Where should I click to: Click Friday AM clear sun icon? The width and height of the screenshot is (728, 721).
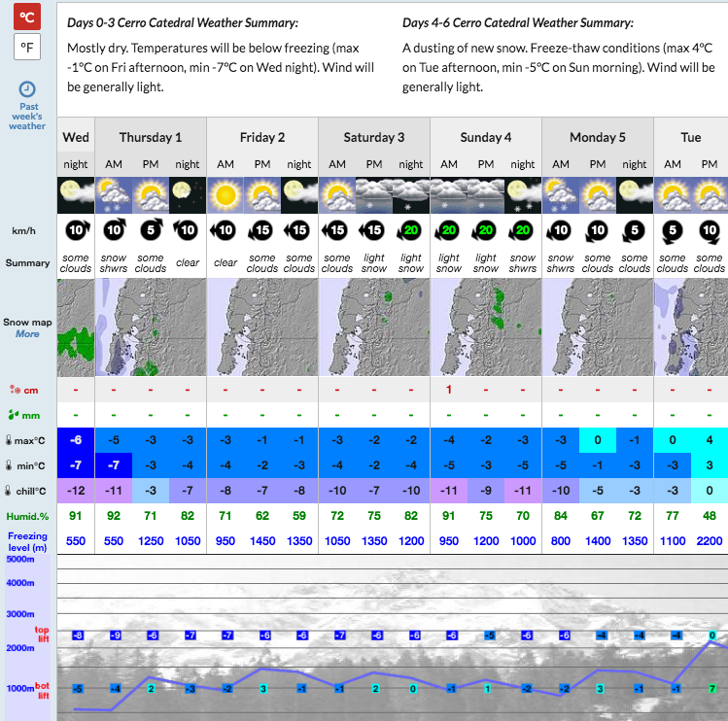(x=225, y=195)
